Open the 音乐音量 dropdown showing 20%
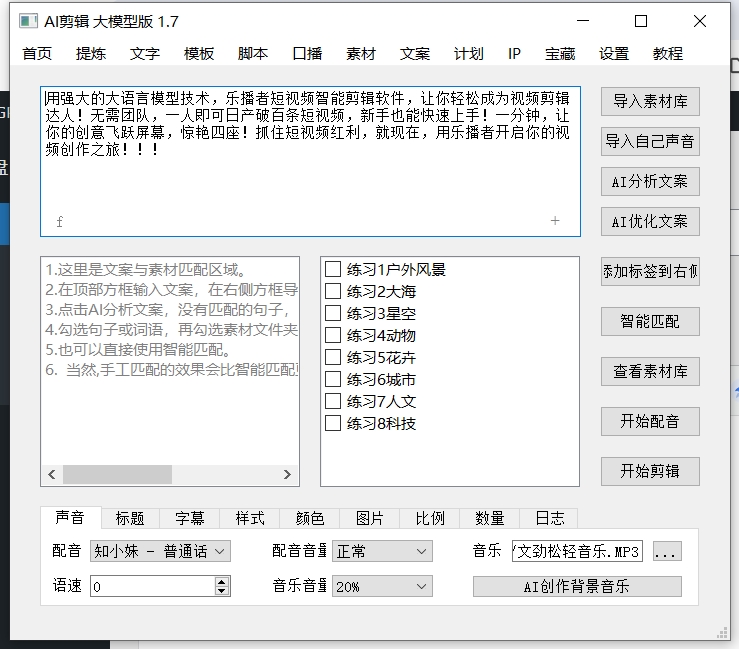The image size is (739, 649). [382, 587]
